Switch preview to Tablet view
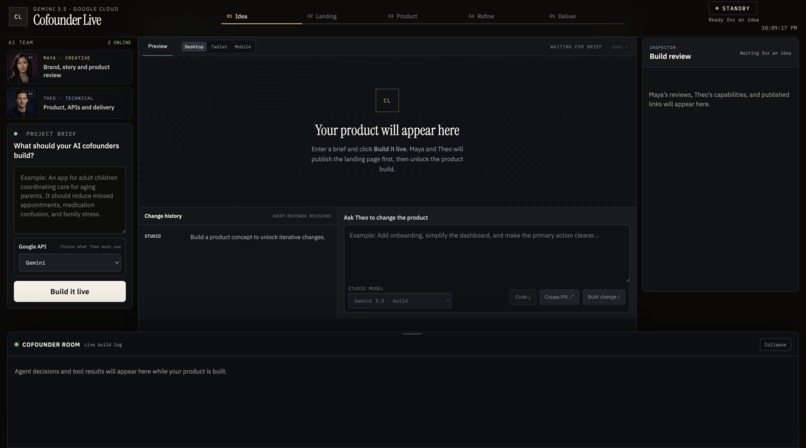This screenshot has height=448, width=806. pos(219,47)
